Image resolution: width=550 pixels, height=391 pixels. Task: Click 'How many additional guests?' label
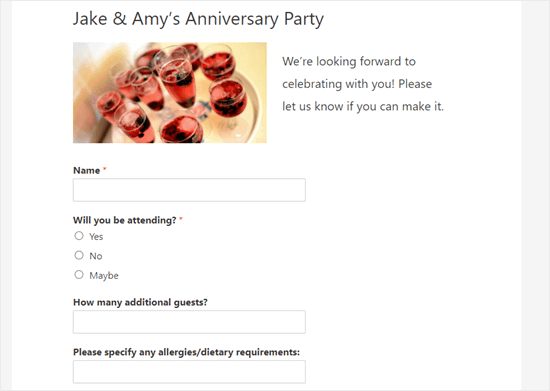[140, 302]
